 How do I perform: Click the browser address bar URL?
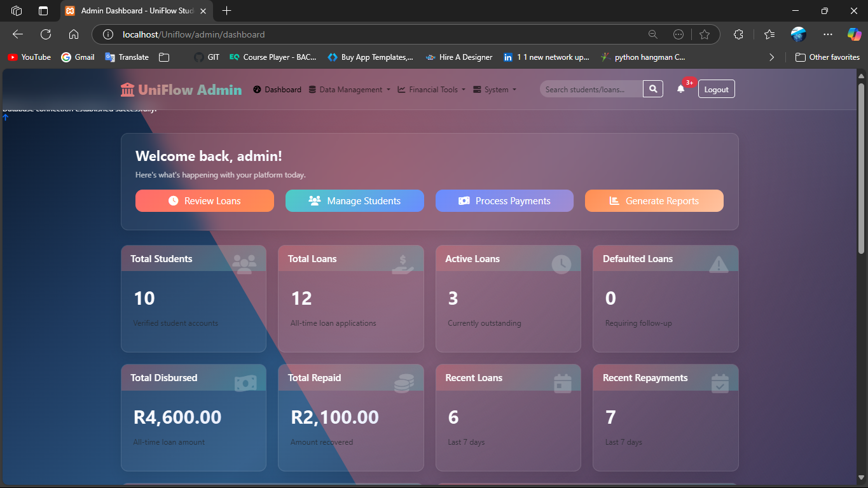[x=193, y=34]
